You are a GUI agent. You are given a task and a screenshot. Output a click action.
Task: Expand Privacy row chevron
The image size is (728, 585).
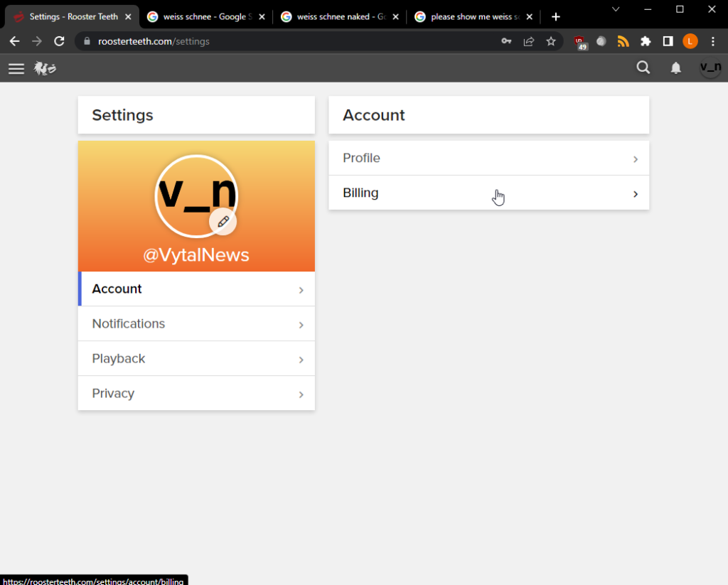pos(301,395)
